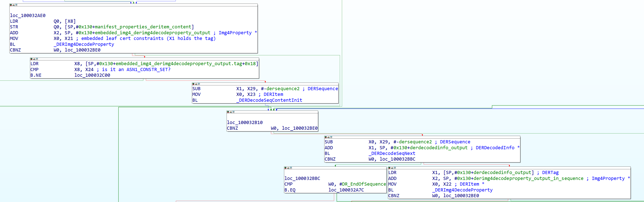Click group nodes icon on loc_100032B10 block

coord(233,112)
